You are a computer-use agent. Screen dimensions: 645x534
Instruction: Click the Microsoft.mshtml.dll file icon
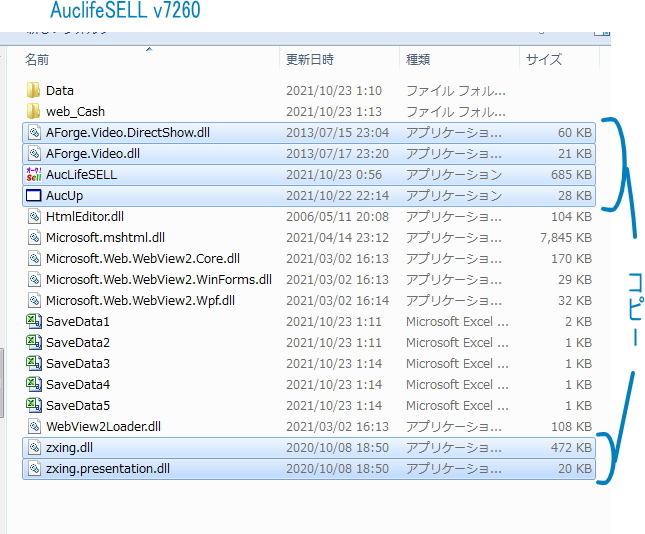pyautogui.click(x=34, y=237)
